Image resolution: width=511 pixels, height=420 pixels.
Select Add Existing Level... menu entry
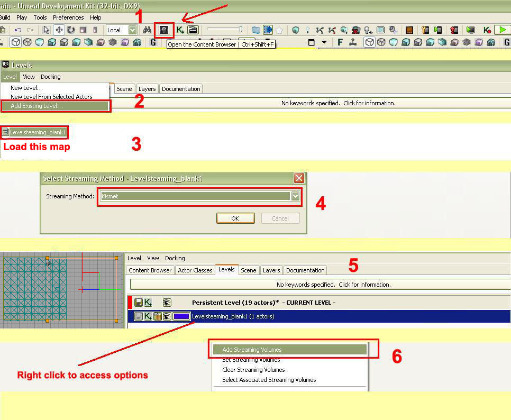(x=55, y=106)
